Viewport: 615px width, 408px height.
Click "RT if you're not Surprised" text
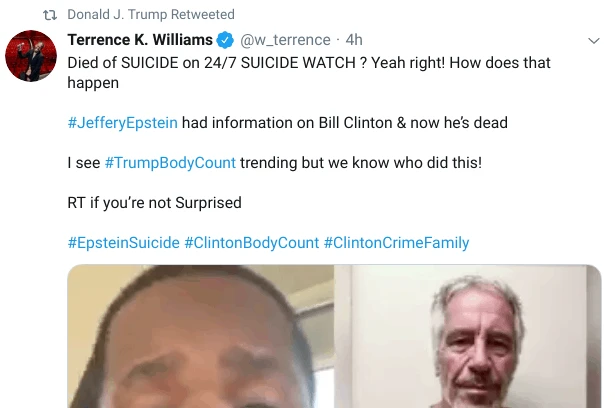(x=154, y=202)
